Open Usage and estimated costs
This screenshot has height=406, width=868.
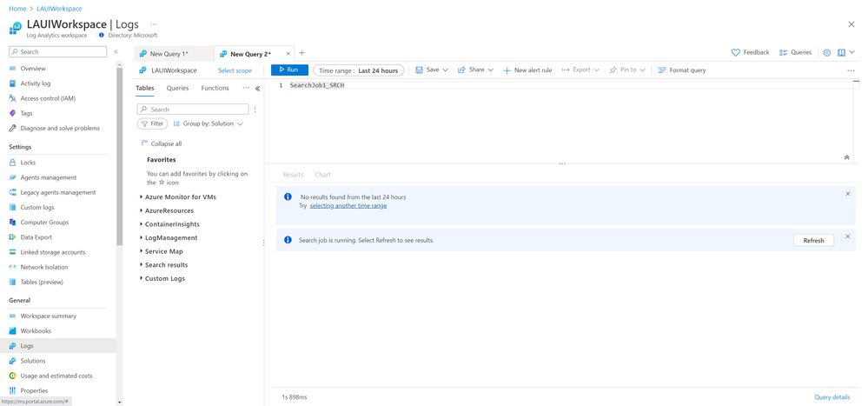pyautogui.click(x=56, y=376)
